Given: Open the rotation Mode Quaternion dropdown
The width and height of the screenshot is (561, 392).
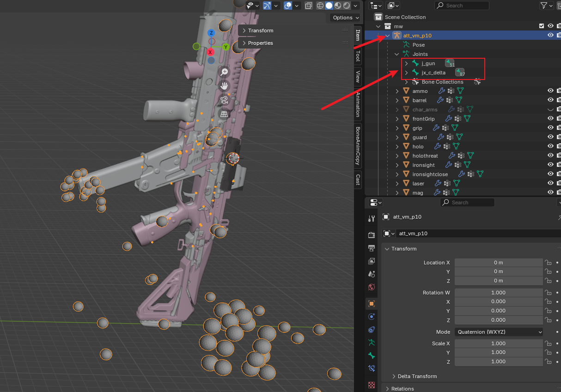Looking at the screenshot, I should click(498, 332).
